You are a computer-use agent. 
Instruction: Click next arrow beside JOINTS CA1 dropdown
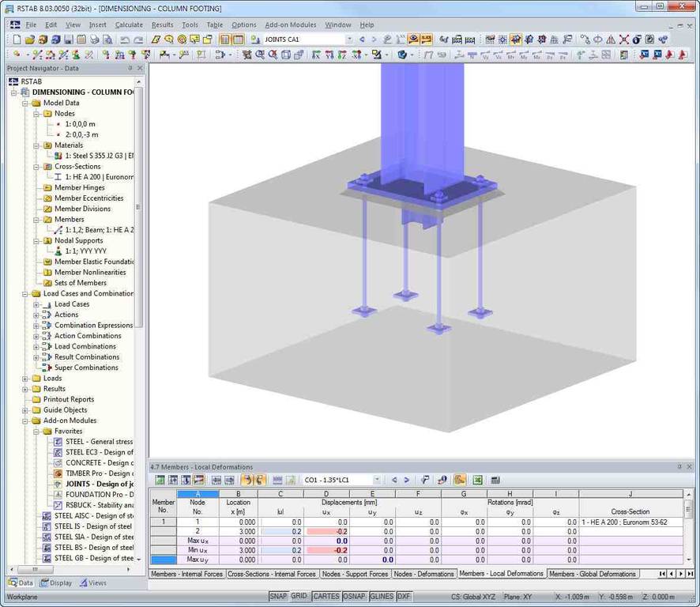[x=374, y=40]
